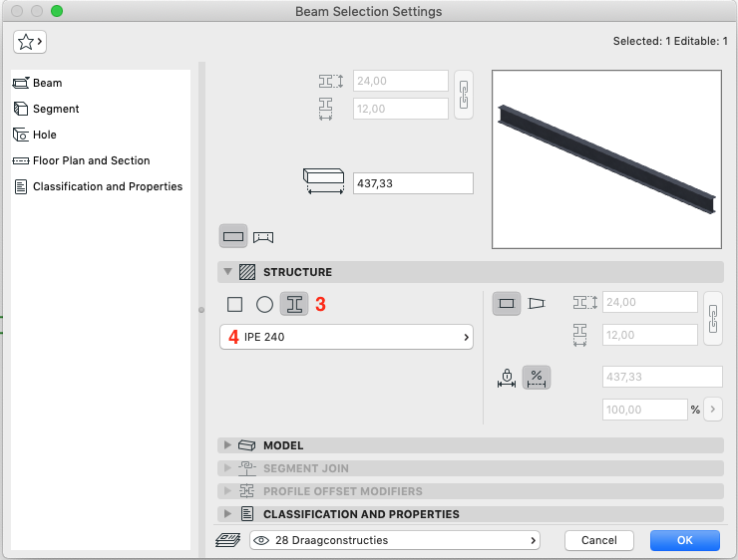Viewport: 738px width, 560px height.
Task: Click the segment width field 12,00
Action: [x=650, y=335]
